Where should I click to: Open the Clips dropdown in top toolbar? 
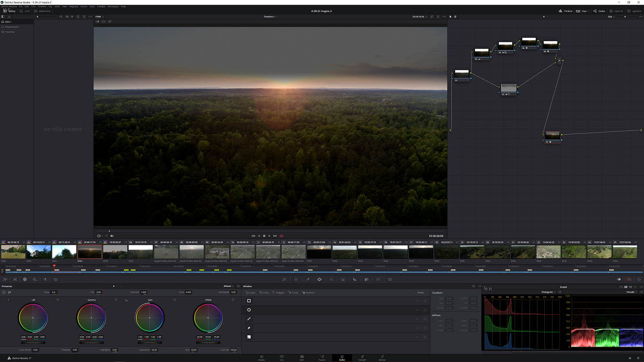(x=583, y=11)
